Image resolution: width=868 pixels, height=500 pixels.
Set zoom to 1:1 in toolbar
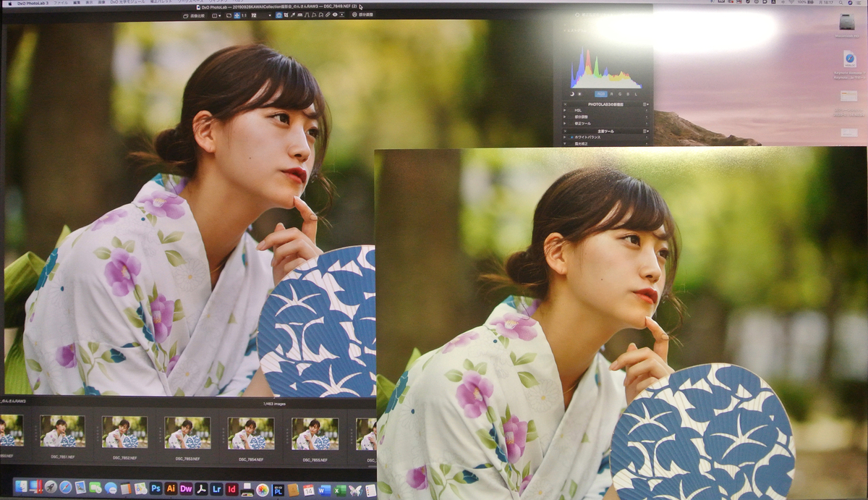coord(243,15)
